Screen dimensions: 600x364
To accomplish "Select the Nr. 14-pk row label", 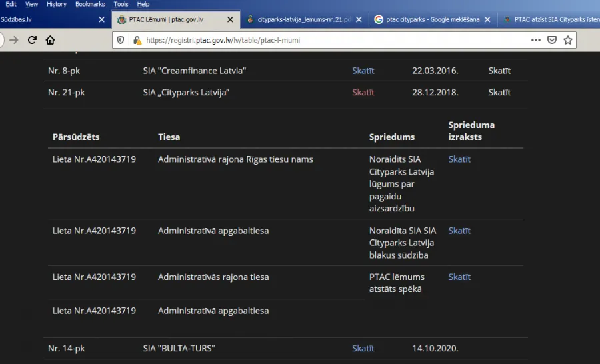I will click(67, 349).
